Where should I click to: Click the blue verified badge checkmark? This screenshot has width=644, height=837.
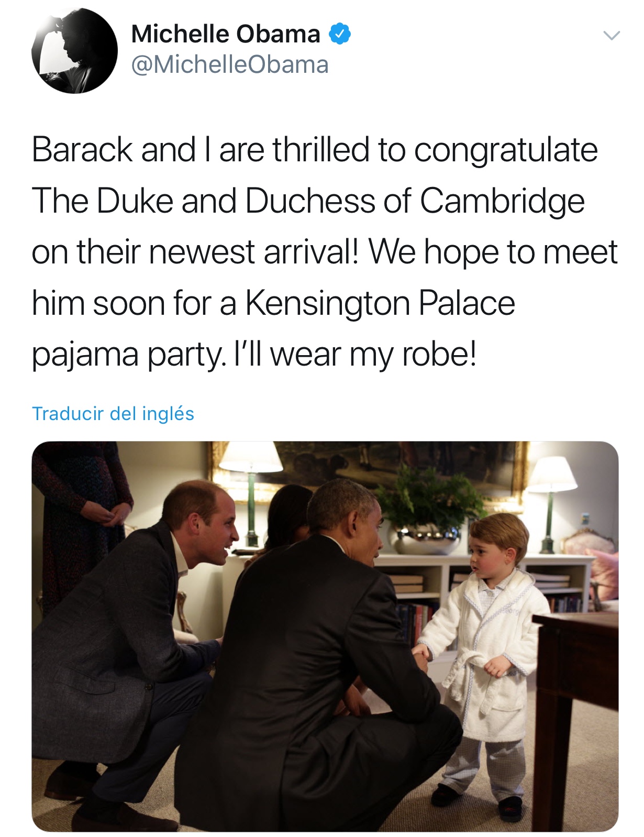339,34
